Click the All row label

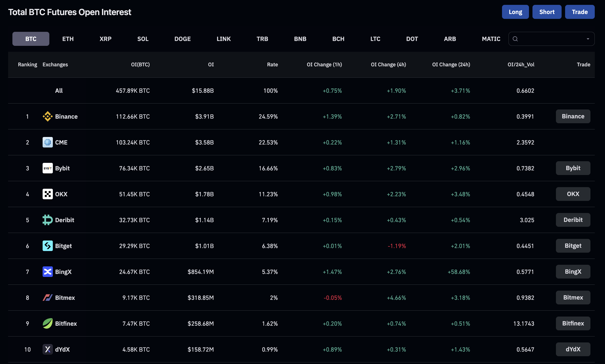click(59, 91)
